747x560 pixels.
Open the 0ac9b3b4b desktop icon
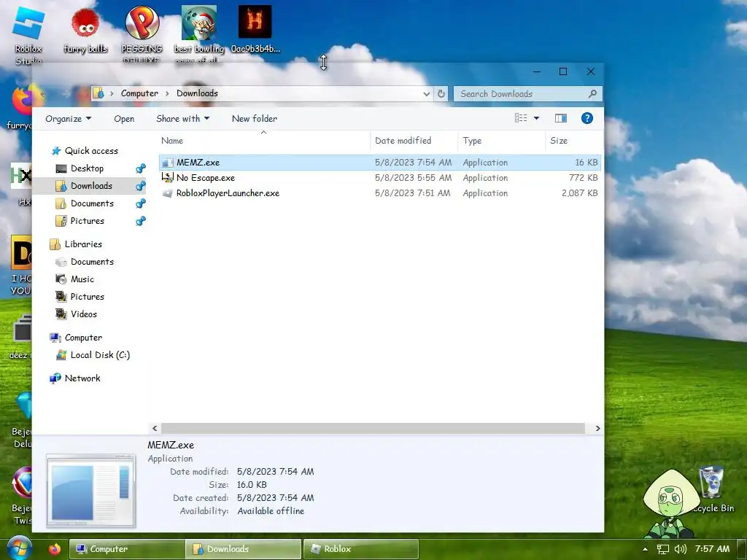pos(255,29)
